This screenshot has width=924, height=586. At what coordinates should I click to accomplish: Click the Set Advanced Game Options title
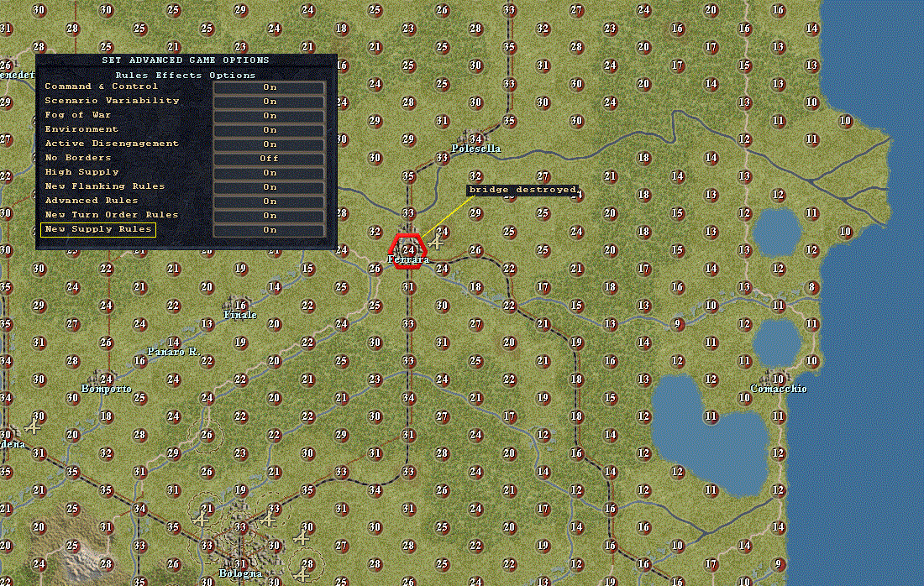pos(186,60)
